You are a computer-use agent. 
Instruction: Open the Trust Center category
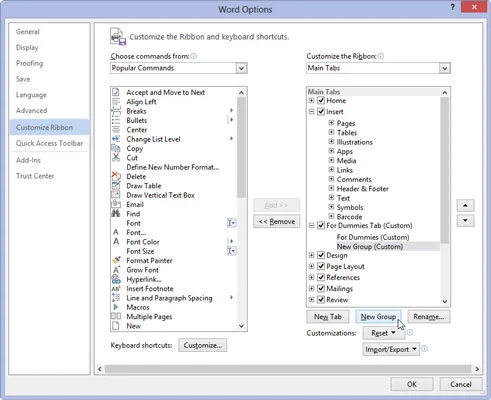pos(35,176)
